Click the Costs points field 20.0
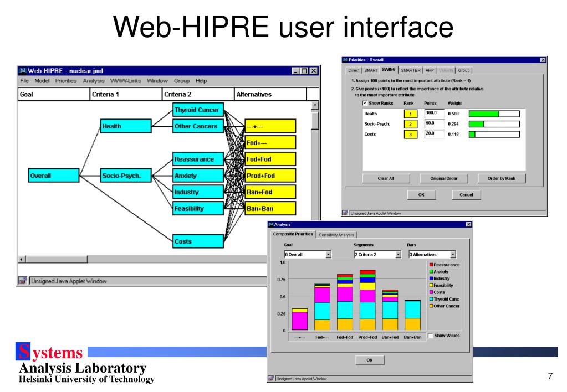The image size is (567, 392). coord(434,133)
